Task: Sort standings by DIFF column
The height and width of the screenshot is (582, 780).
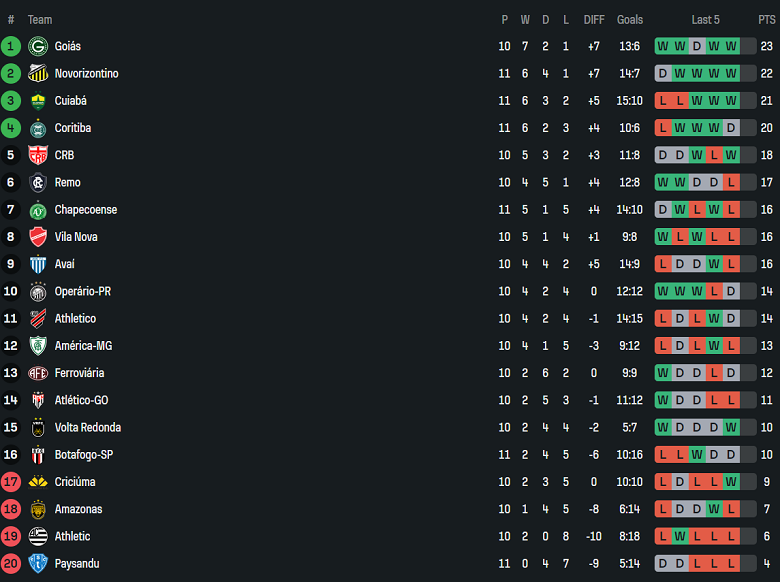Action: tap(594, 19)
